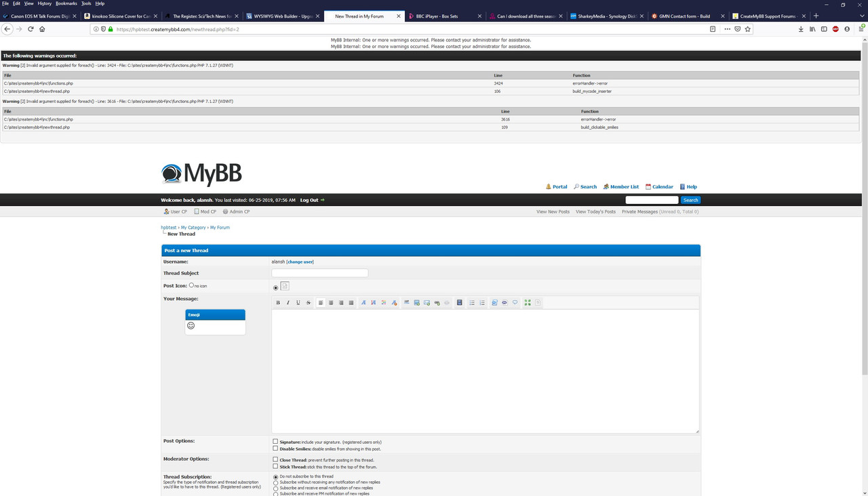
Task: Bookmark this page with star icon
Action: pyautogui.click(x=748, y=29)
